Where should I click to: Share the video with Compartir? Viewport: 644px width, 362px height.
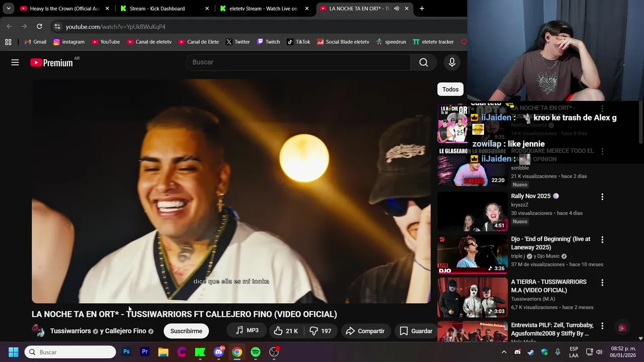tap(366, 331)
